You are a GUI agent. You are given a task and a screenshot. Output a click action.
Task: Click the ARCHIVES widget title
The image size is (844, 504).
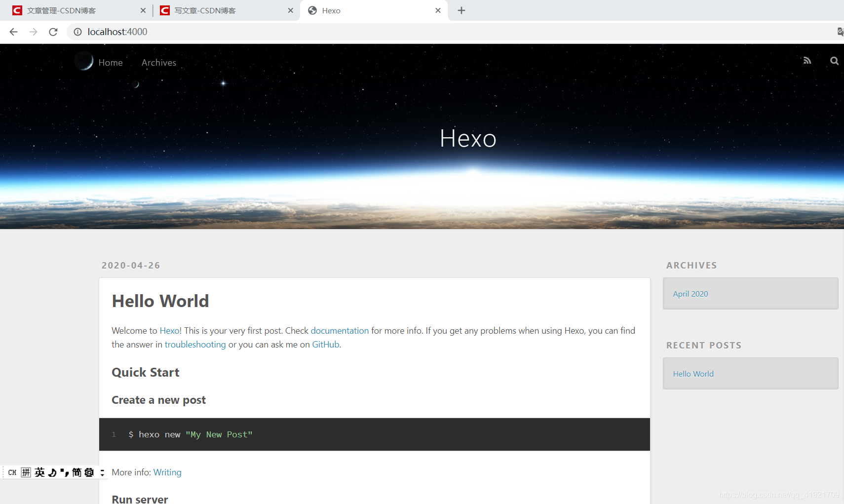691,266
